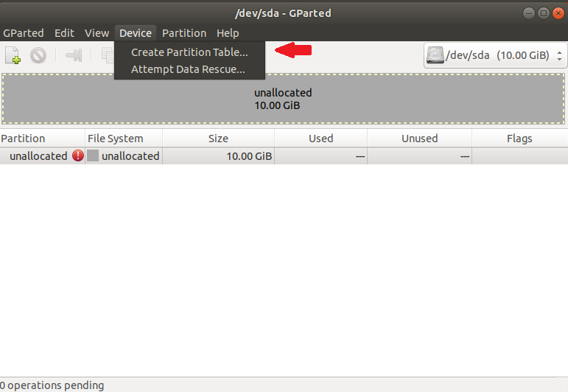This screenshot has width=568, height=392.
Task: Click the Flags column header
Action: tap(519, 139)
